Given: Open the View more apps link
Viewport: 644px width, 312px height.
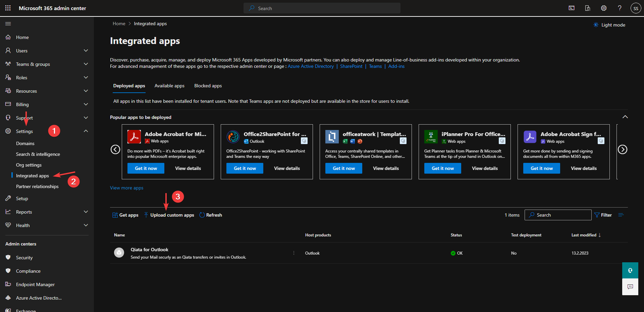Looking at the screenshot, I should pos(126,188).
